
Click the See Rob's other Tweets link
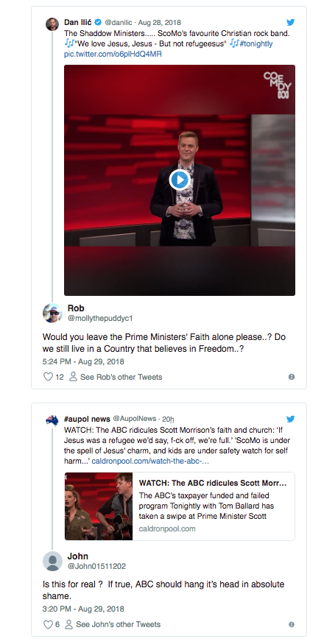point(116,377)
